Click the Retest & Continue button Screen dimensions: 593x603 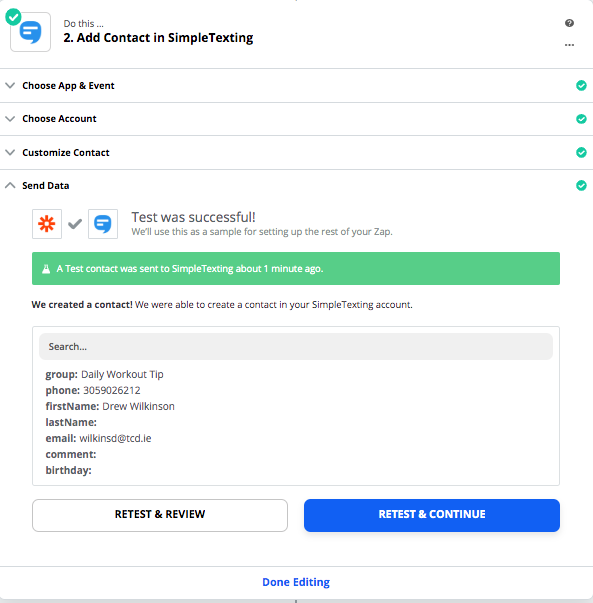coord(432,515)
